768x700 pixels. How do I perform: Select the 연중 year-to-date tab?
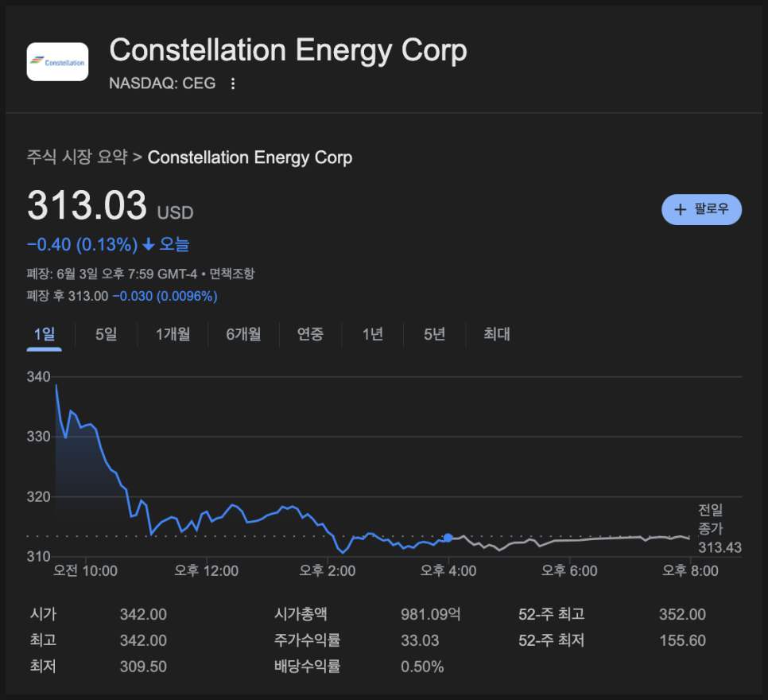click(x=311, y=334)
